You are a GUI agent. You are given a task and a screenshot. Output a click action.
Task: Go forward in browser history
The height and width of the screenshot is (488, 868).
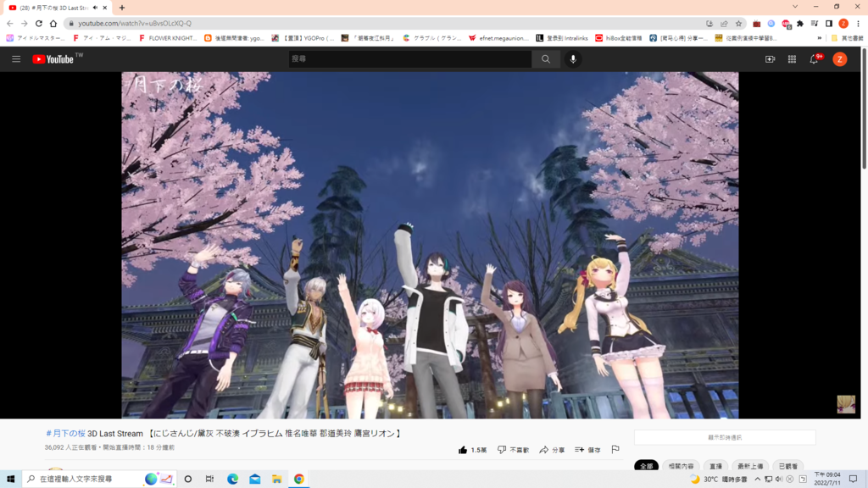[x=25, y=23]
